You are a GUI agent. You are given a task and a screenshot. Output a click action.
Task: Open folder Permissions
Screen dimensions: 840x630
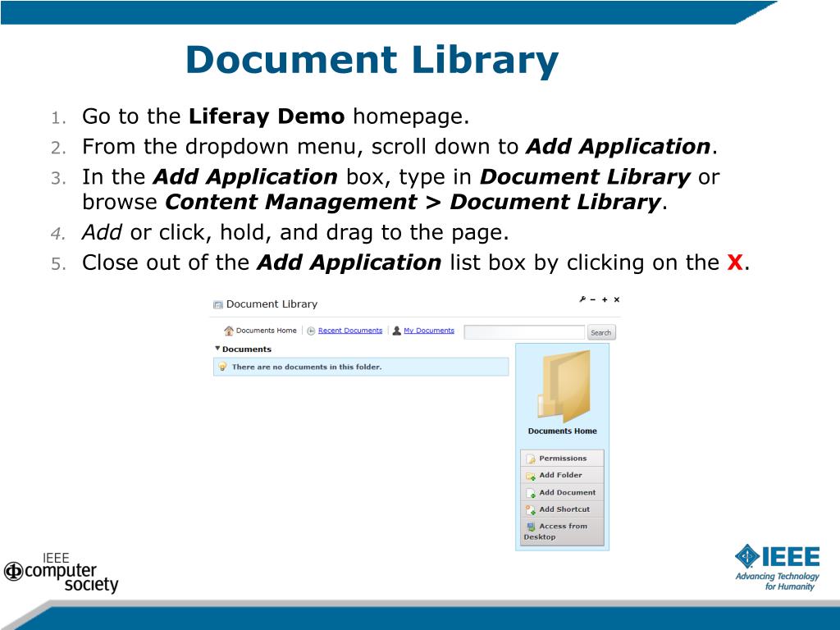pos(562,458)
